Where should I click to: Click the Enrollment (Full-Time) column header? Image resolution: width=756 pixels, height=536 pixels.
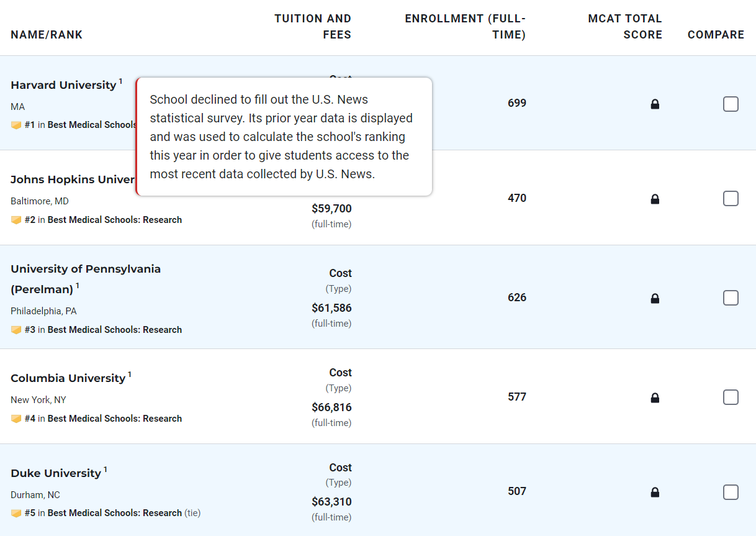(x=465, y=27)
